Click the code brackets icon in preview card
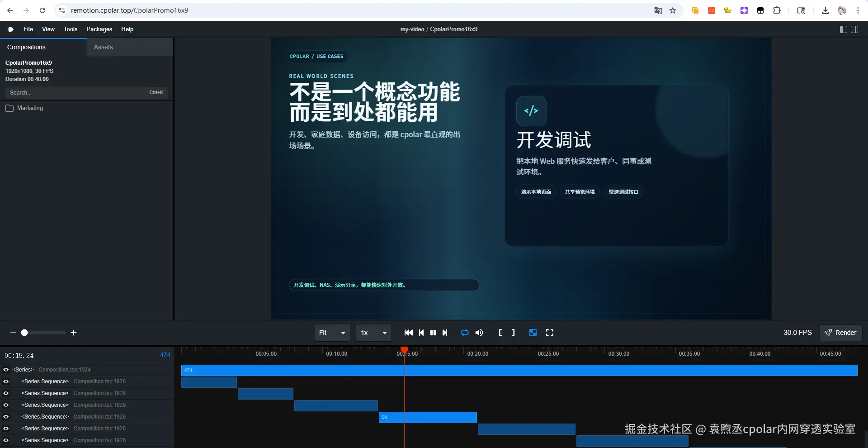The height and width of the screenshot is (448, 868). pyautogui.click(x=531, y=111)
